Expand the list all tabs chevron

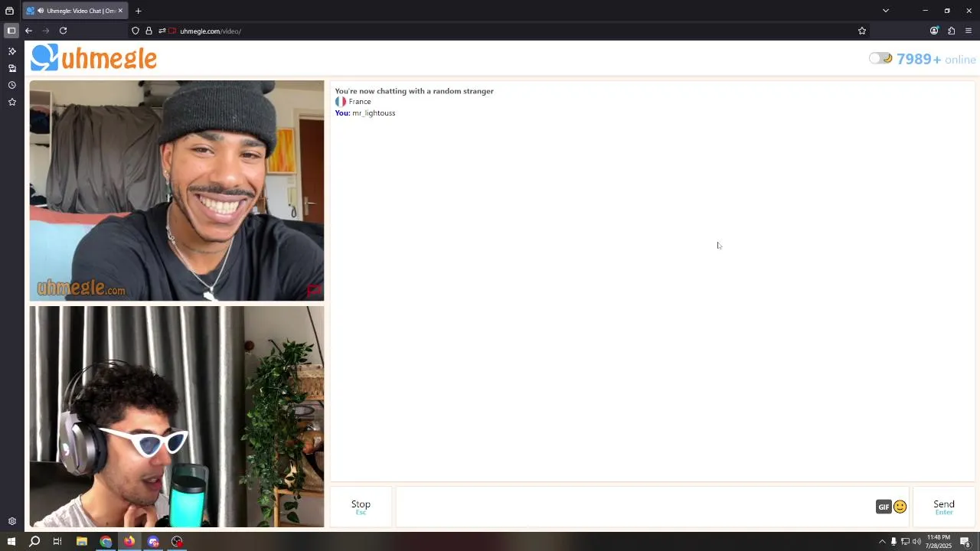pyautogui.click(x=886, y=11)
